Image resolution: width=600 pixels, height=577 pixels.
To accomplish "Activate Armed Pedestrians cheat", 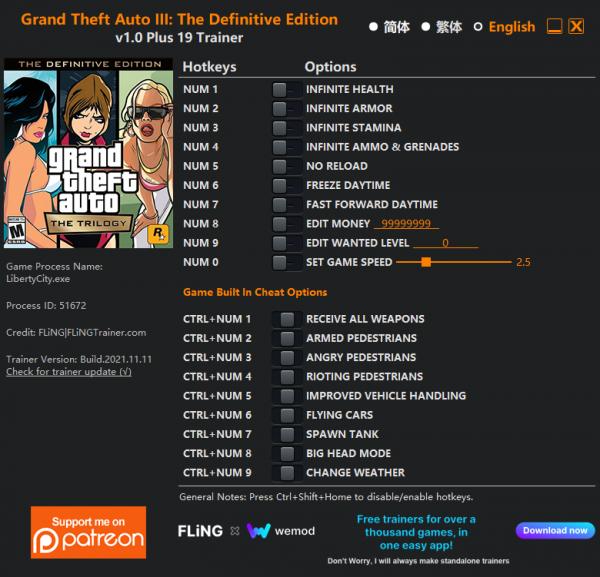I will coord(287,338).
